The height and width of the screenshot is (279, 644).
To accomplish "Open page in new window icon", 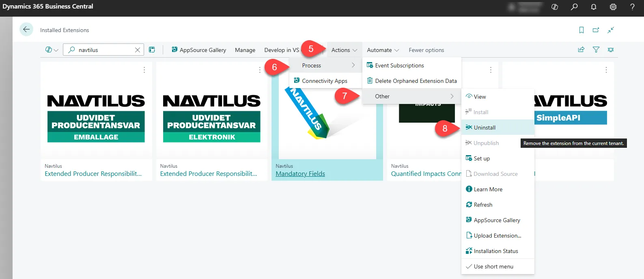I will [596, 30].
